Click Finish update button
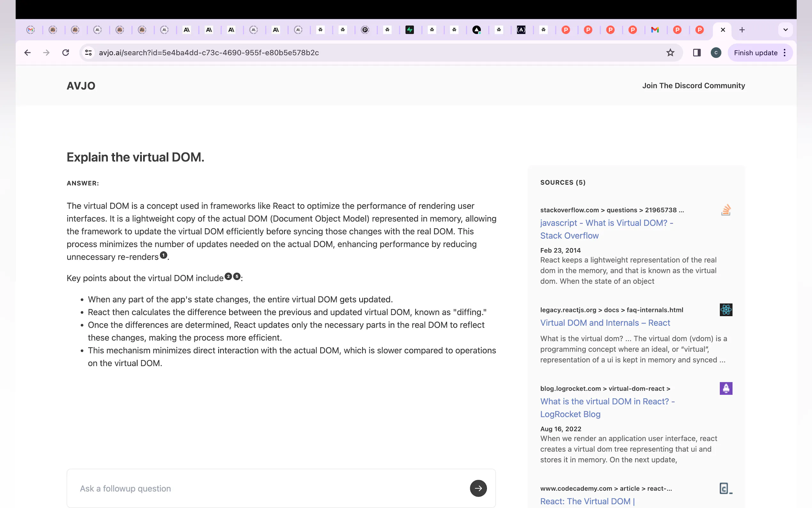Screen dimensions: 812x508 pyautogui.click(x=755, y=53)
